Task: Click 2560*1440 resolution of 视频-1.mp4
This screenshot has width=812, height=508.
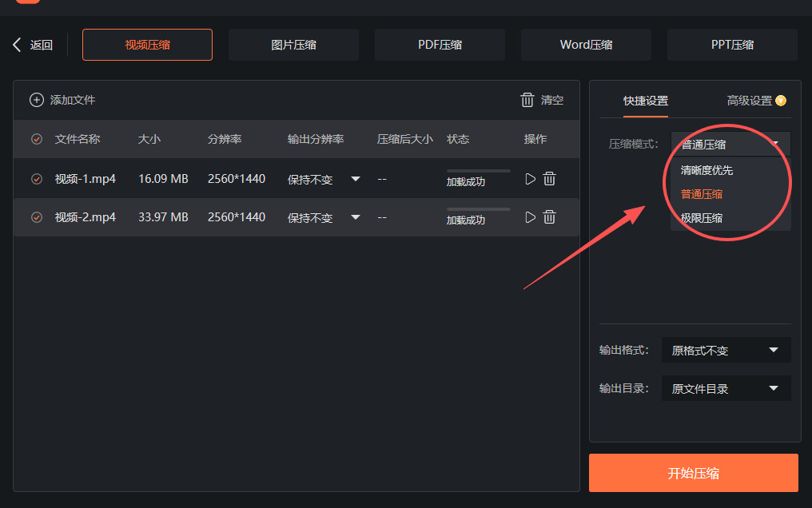Action: pyautogui.click(x=237, y=179)
